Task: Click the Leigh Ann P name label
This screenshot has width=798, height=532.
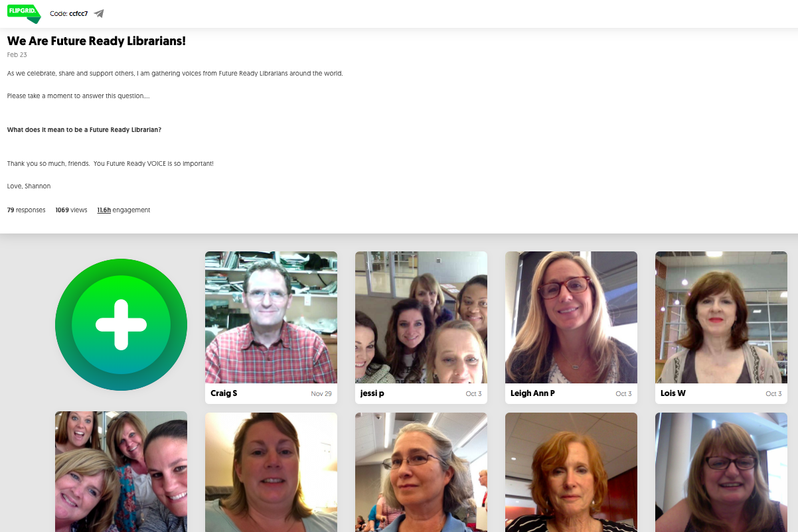Action: [x=532, y=393]
